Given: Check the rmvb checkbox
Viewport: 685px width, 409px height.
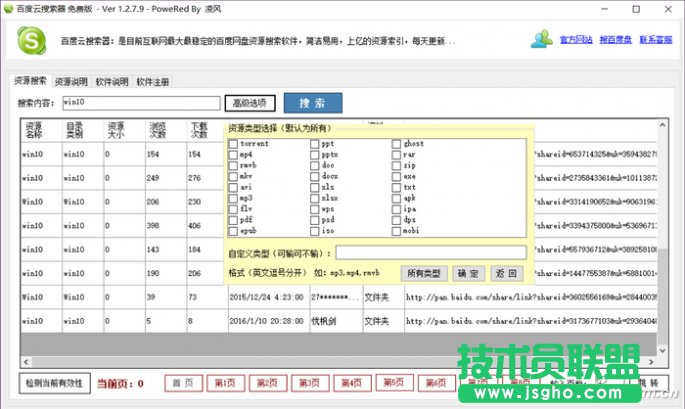Looking at the screenshot, I should (233, 166).
